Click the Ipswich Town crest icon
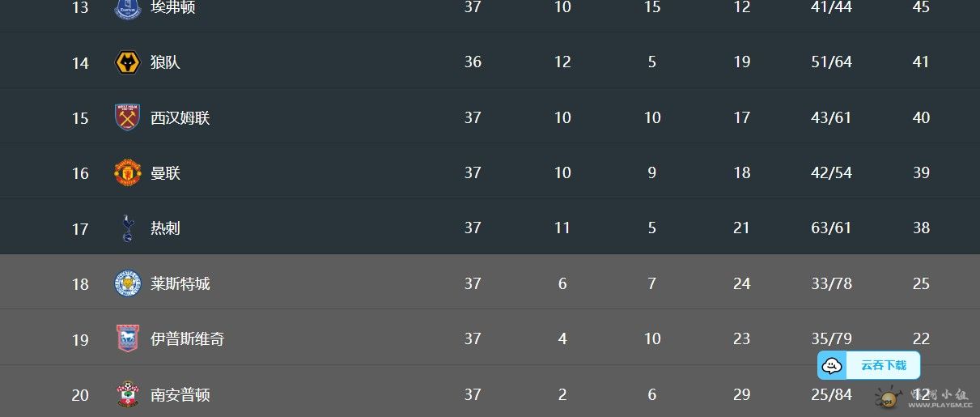This screenshot has width=980, height=417. (x=128, y=338)
